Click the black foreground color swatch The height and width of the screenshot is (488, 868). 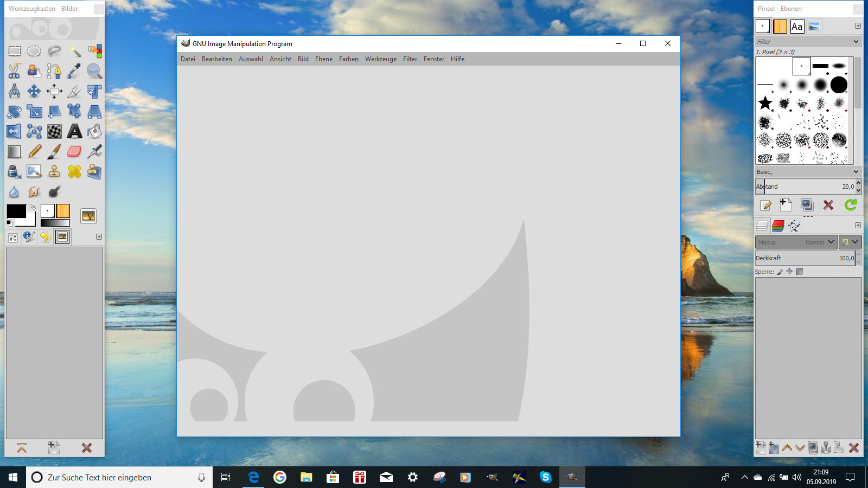[16, 211]
